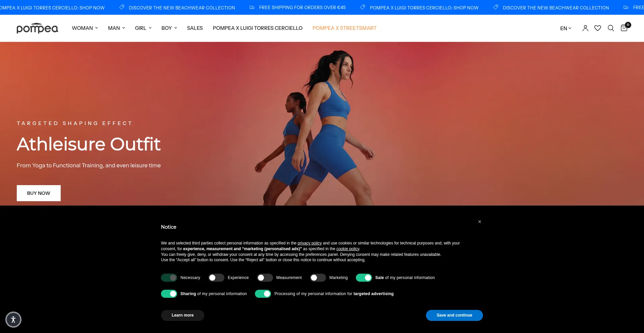Go to Pompea logo homepage
The width and height of the screenshot is (644, 333).
click(37, 29)
